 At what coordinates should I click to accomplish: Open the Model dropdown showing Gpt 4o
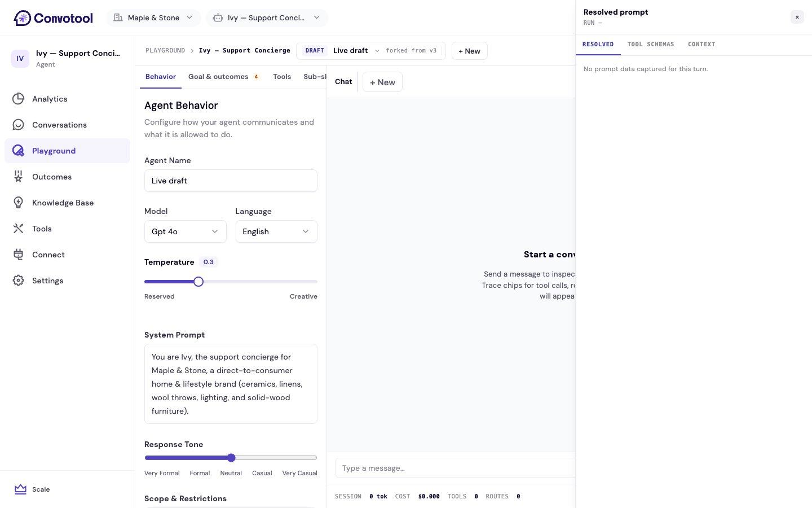[185, 231]
